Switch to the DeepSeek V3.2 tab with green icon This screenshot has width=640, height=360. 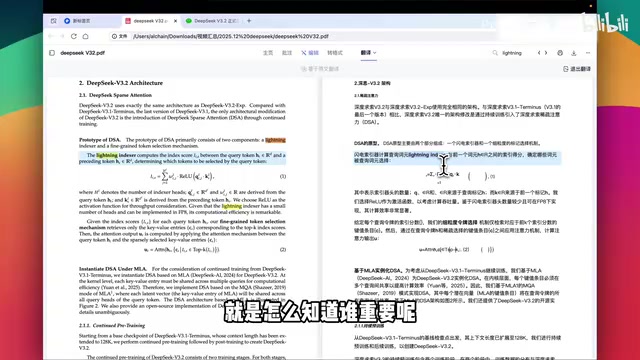pos(212,21)
